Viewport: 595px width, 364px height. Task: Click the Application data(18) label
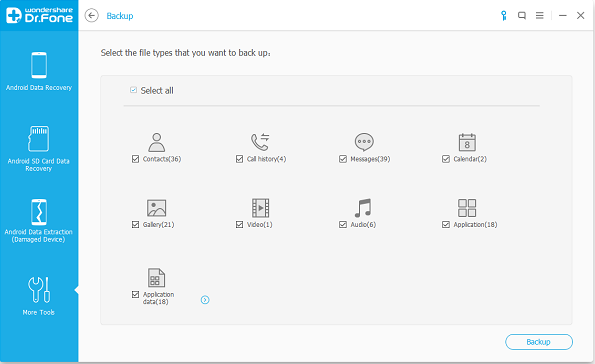pyautogui.click(x=159, y=298)
